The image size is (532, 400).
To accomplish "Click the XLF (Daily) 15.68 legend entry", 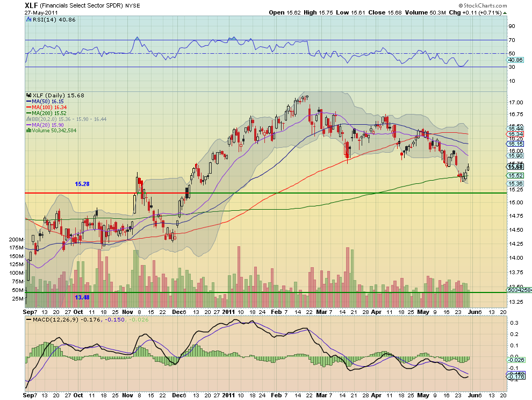I will [x=59, y=95].
